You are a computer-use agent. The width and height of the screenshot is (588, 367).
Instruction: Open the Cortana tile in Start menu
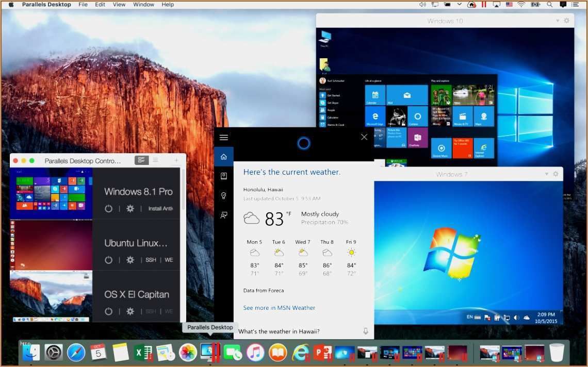point(417,116)
